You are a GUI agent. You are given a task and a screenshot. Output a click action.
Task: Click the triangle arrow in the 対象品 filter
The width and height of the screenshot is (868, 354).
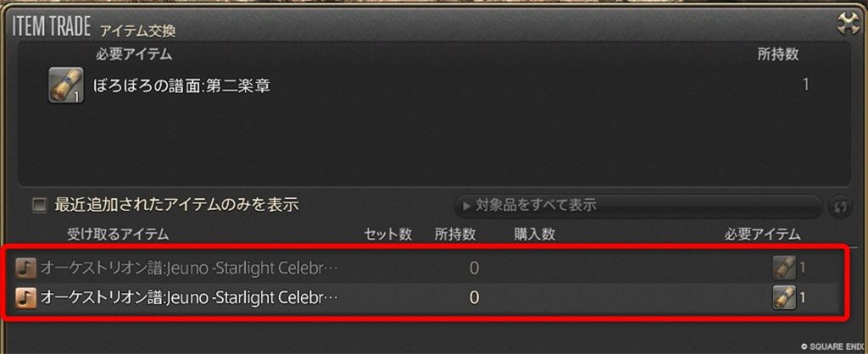[467, 206]
